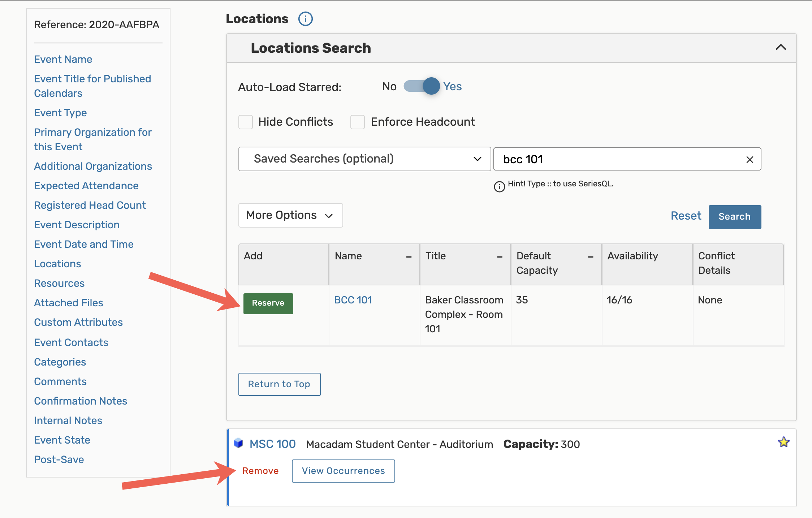The width and height of the screenshot is (812, 518).
Task: Remove the MSC 100 location
Action: 260,471
